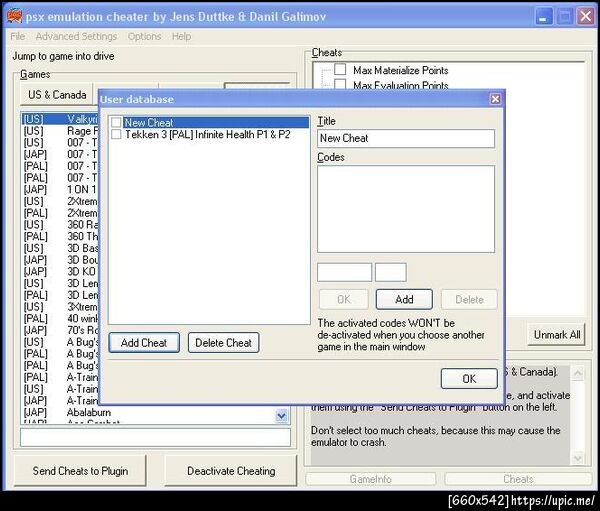600x511 pixels.
Task: Select the [US] Rage game row
Action: 60,131
